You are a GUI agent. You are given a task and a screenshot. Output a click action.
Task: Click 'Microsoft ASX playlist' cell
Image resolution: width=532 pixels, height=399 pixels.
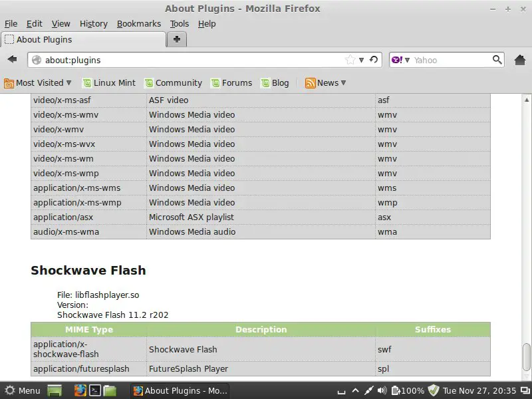click(x=261, y=217)
